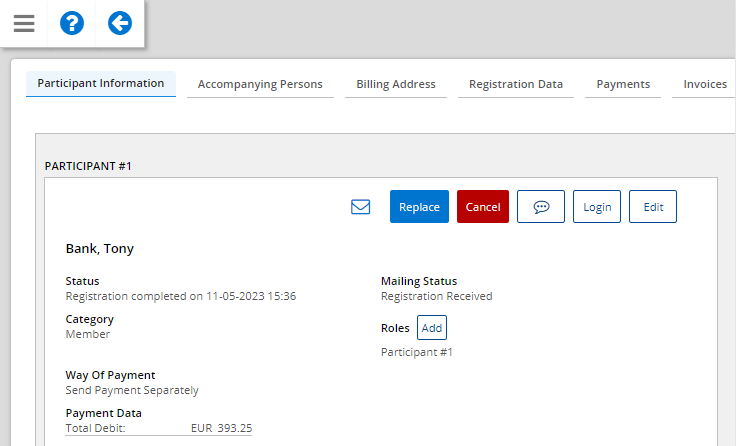Open the Payments tab
This screenshot has height=446, width=736.
point(623,85)
